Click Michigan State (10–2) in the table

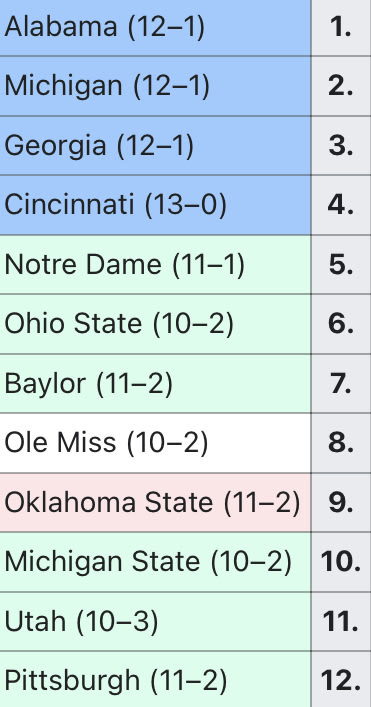click(155, 562)
